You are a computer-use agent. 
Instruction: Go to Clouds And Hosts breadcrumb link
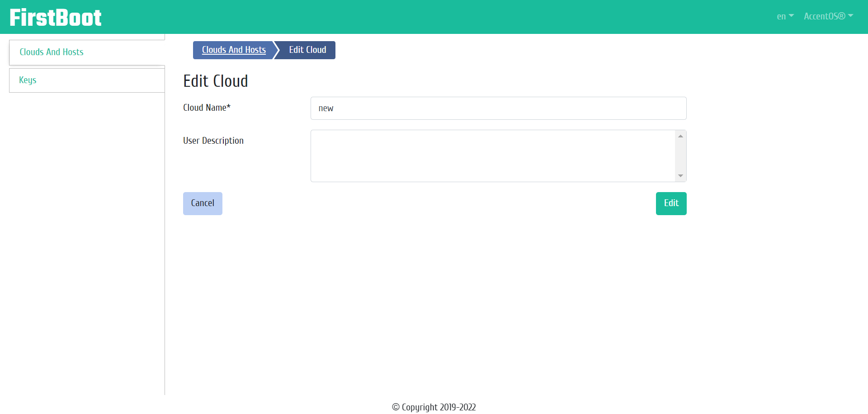click(234, 50)
